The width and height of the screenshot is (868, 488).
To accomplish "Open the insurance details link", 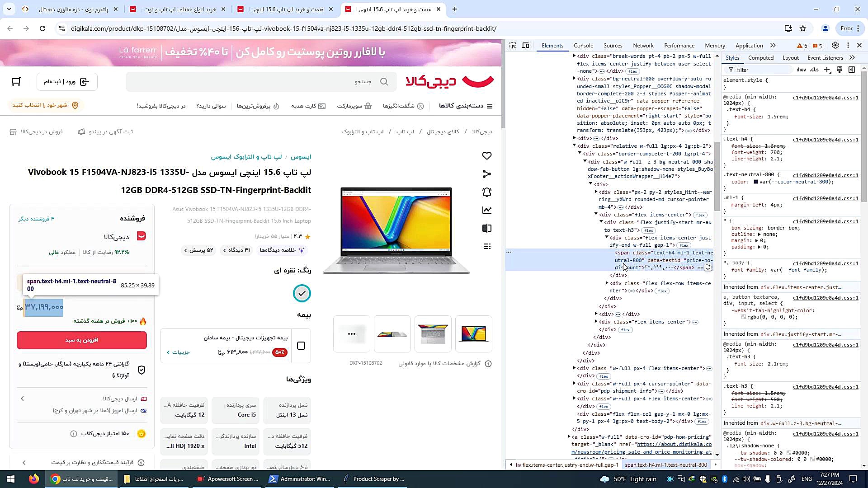I will click(178, 352).
